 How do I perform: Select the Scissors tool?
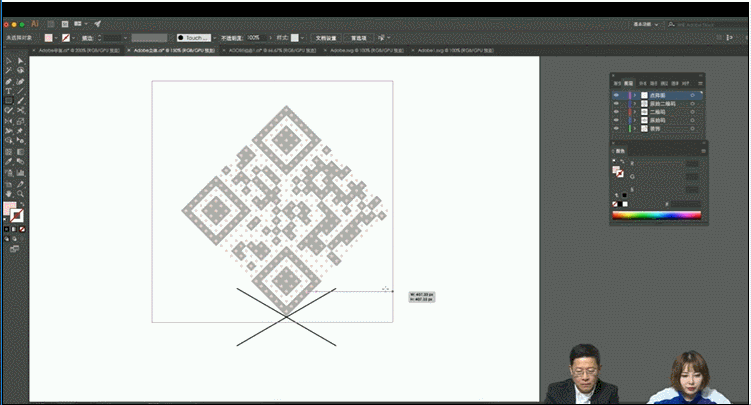(21, 110)
